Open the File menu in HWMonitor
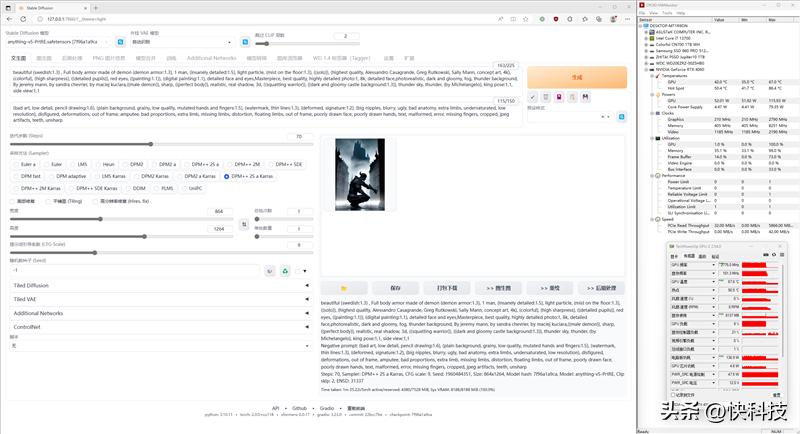Screen dimensions: 800x434 642,13
